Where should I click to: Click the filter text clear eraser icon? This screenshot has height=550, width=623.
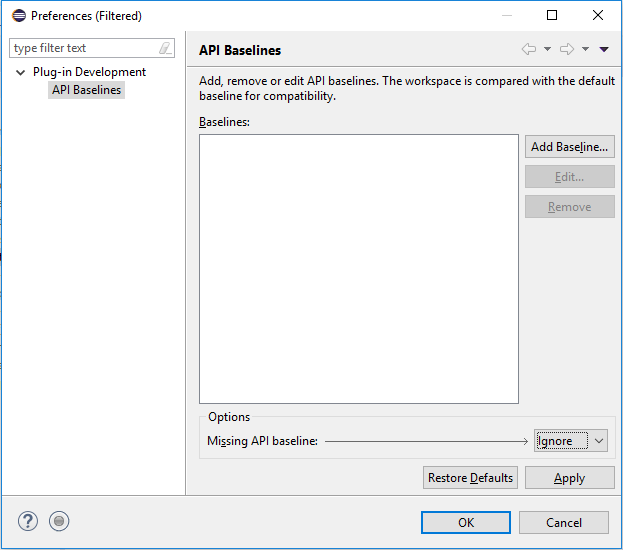165,48
